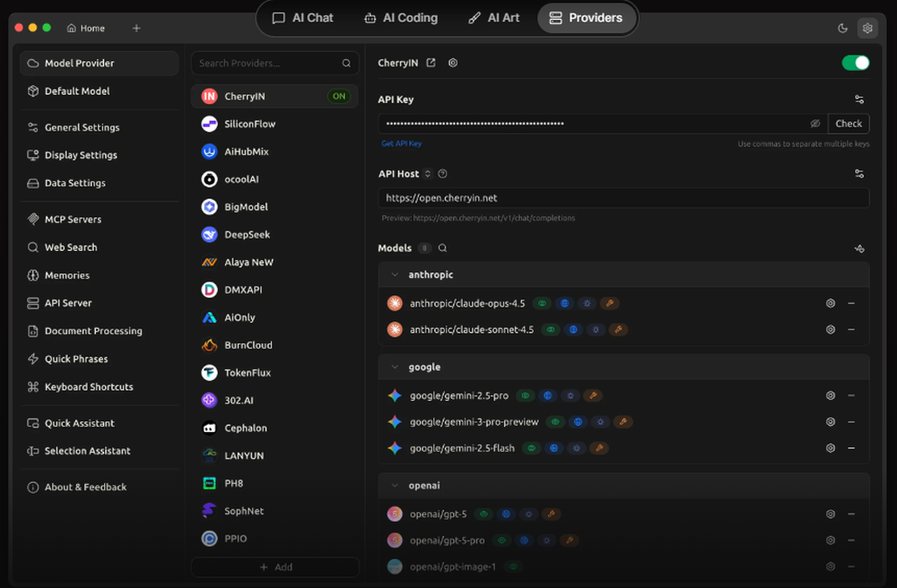Switch to AI Art tab
Viewport: 897px width, 588px height.
click(x=493, y=18)
